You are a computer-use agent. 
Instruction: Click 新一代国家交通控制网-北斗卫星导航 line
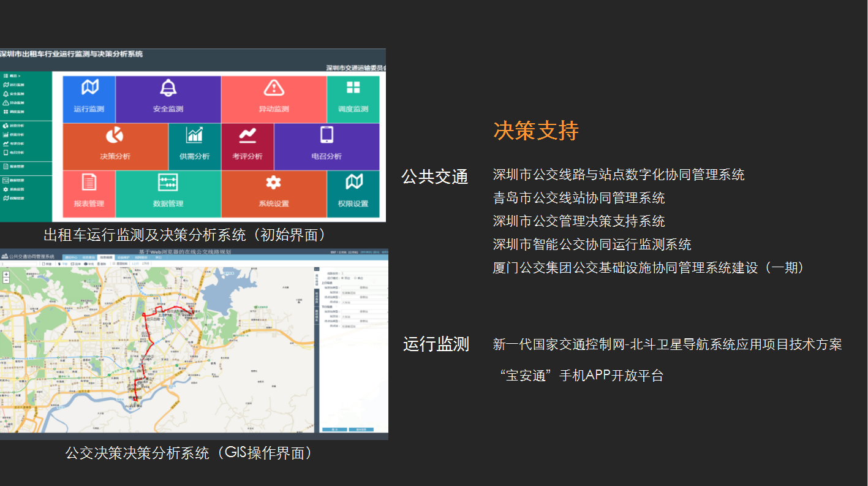[x=668, y=344]
